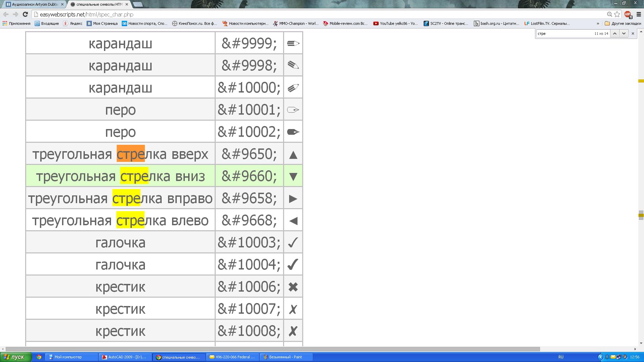Open the AdBlock Plus extension icon

[x=628, y=14]
